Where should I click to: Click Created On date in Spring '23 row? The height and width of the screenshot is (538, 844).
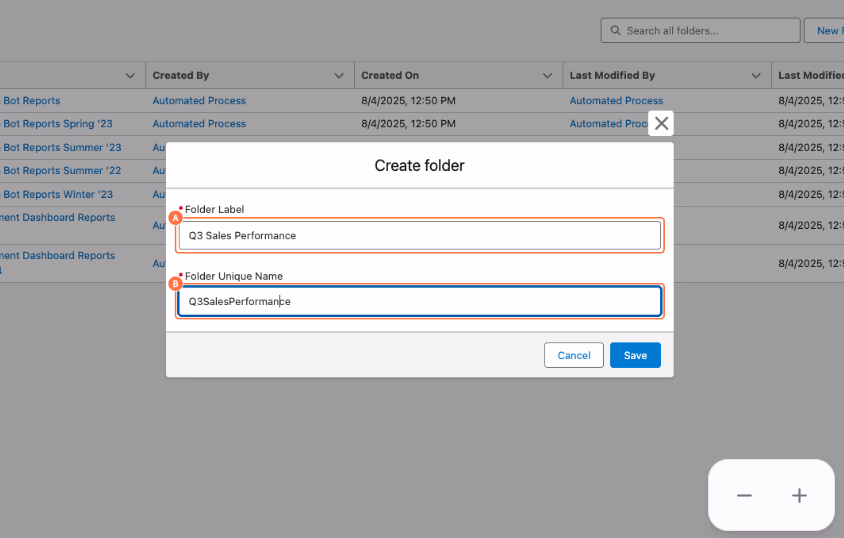pyautogui.click(x=409, y=124)
